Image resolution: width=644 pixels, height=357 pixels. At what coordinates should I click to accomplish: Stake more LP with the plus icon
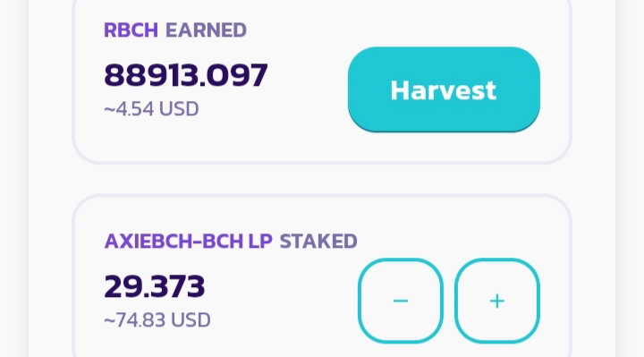pos(497,301)
